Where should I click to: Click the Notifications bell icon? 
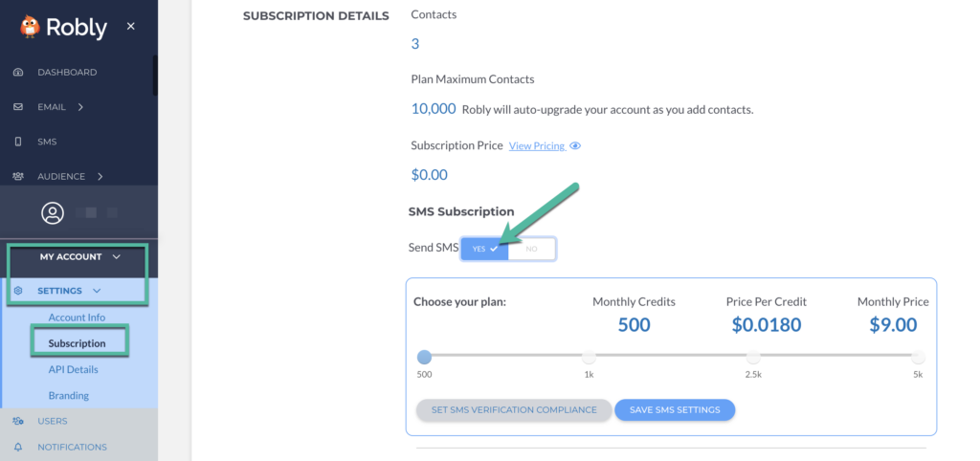[18, 447]
